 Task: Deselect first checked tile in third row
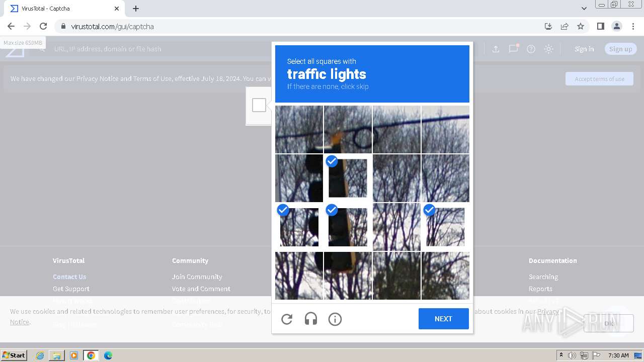click(x=299, y=227)
